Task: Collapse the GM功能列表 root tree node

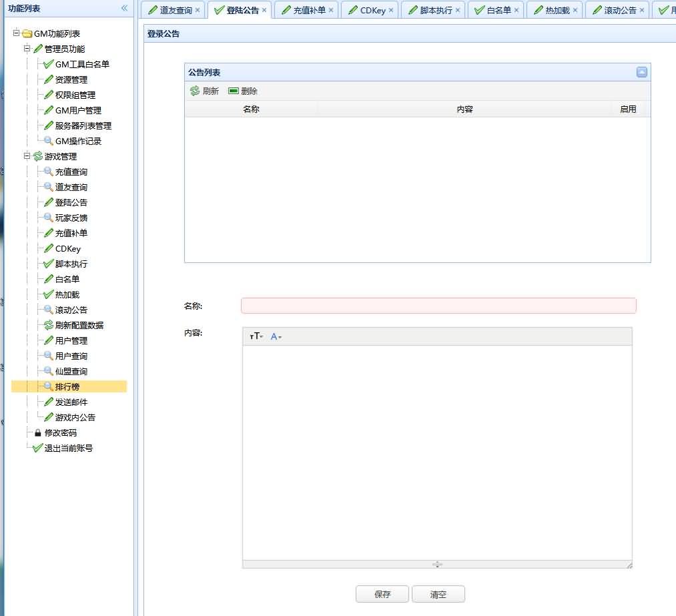Action: tap(17, 33)
